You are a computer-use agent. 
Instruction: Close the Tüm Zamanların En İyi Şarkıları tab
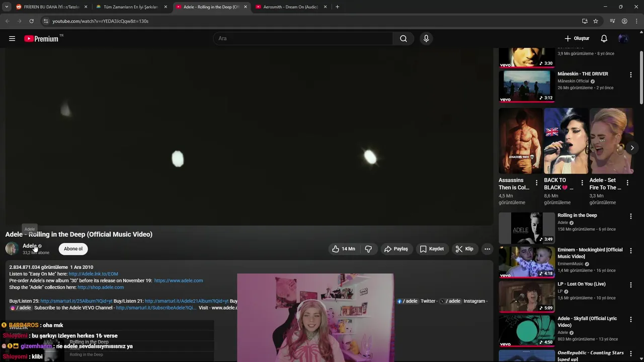[166, 7]
